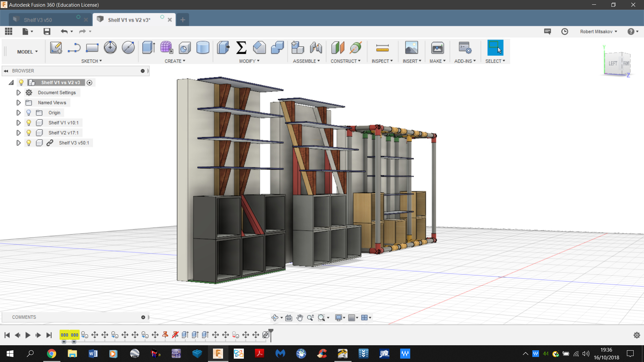Expand the Named Views node
The width and height of the screenshot is (644, 362).
click(18, 103)
